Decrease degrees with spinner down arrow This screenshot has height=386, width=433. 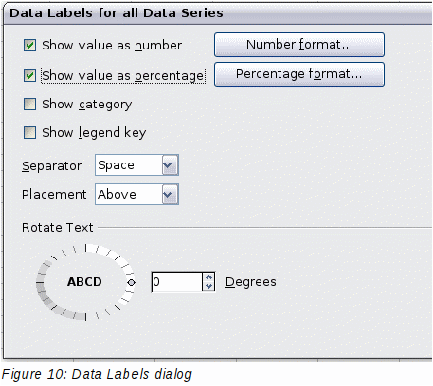(209, 286)
